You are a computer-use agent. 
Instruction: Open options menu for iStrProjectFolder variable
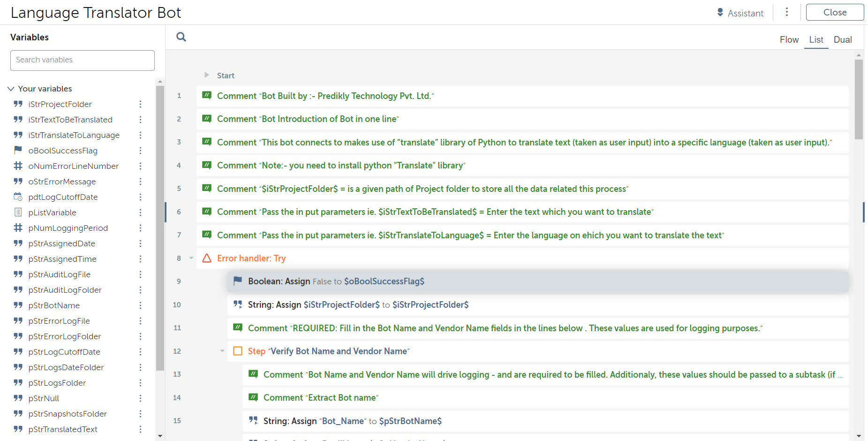pyautogui.click(x=140, y=104)
